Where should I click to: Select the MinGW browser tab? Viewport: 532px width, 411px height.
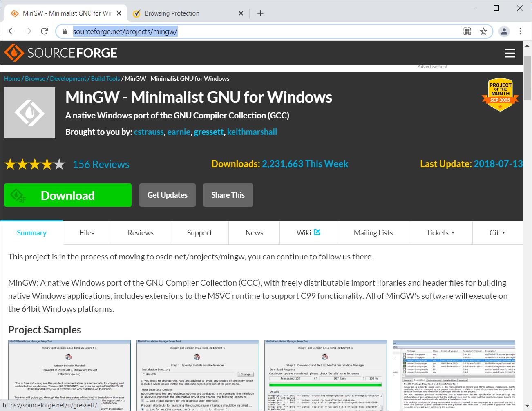click(65, 13)
